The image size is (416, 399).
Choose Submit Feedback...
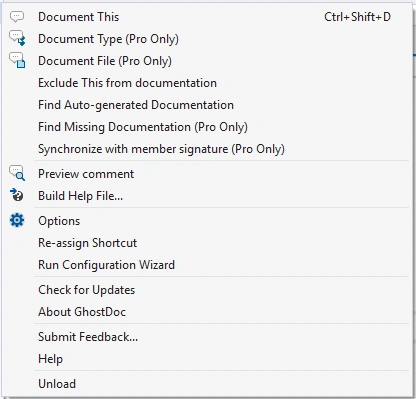[207, 337]
